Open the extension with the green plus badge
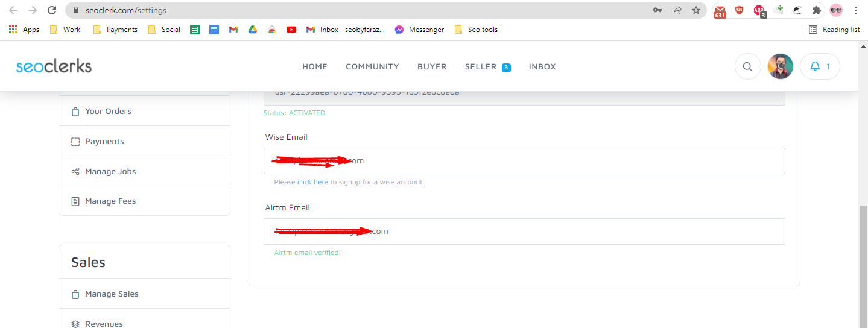 778,10
